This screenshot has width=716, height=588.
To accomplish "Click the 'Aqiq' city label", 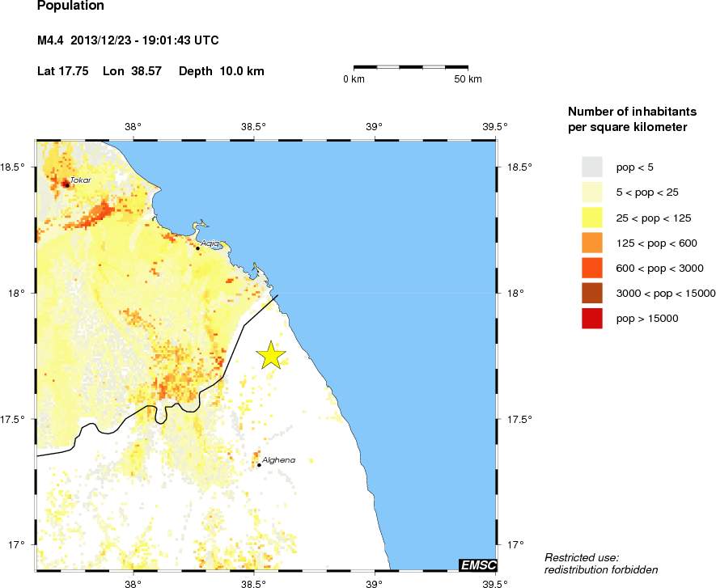I will coord(210,243).
